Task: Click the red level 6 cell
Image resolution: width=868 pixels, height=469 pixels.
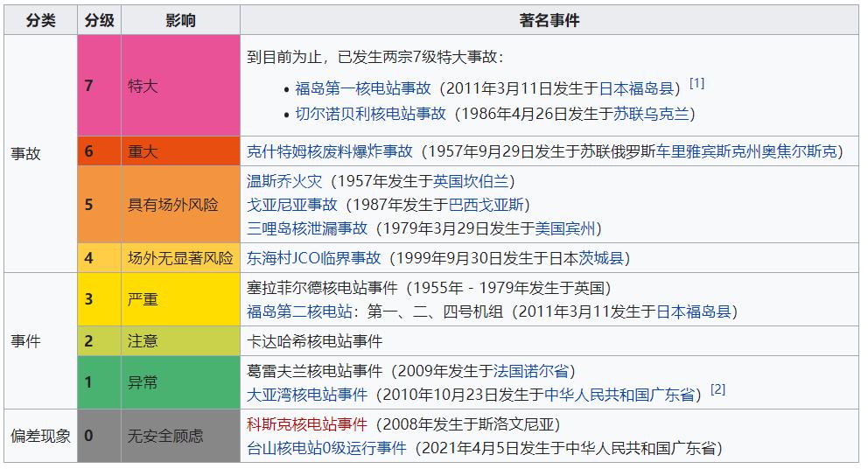Action: pyautogui.click(x=100, y=151)
